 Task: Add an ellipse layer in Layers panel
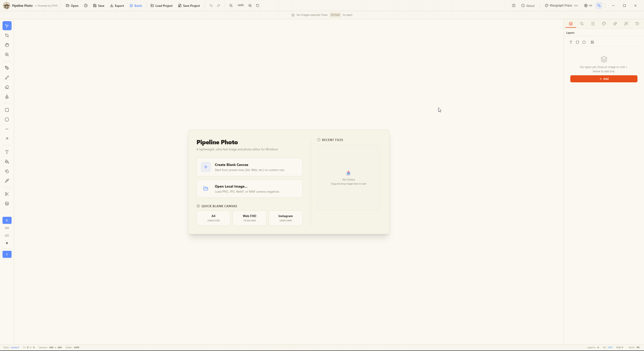584,42
